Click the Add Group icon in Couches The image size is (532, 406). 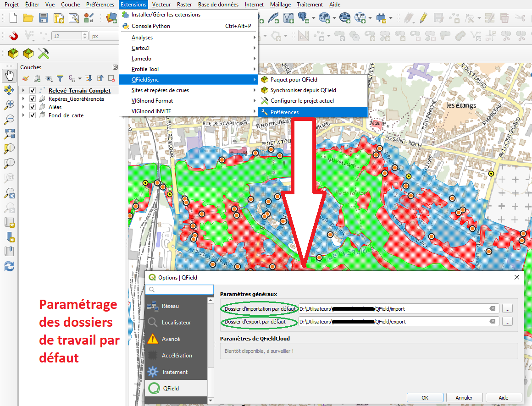pyautogui.click(x=37, y=79)
